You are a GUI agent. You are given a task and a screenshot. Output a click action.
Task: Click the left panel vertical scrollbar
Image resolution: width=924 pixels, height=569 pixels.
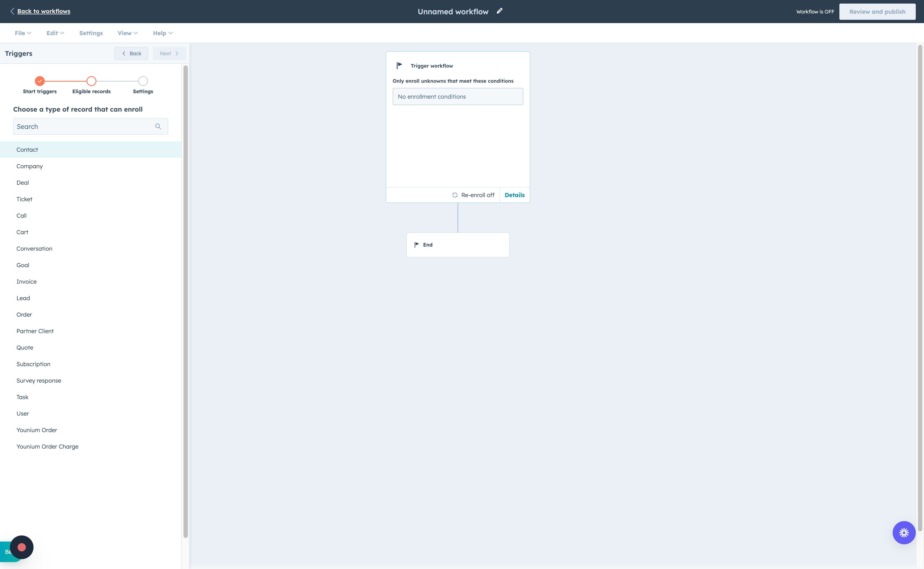click(185, 301)
